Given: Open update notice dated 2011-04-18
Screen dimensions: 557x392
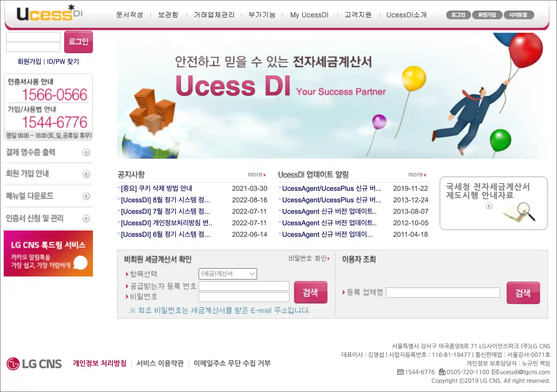Looking at the screenshot, I should (x=327, y=235).
